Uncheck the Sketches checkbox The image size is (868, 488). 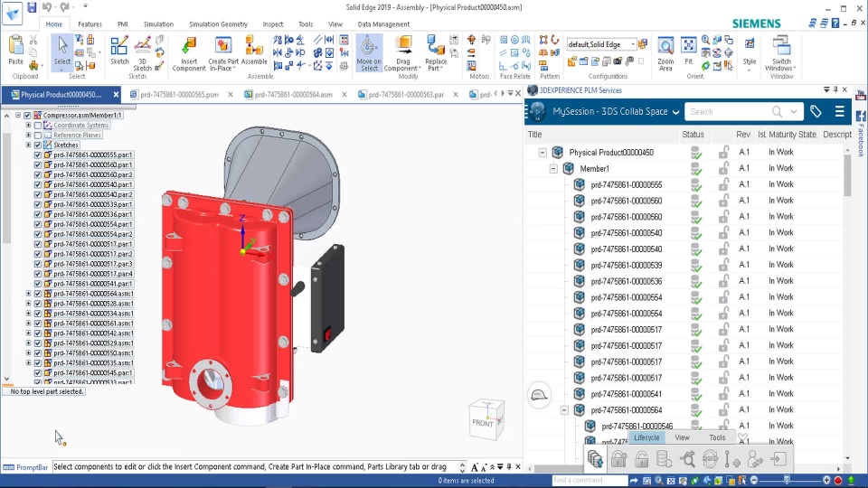[38, 145]
